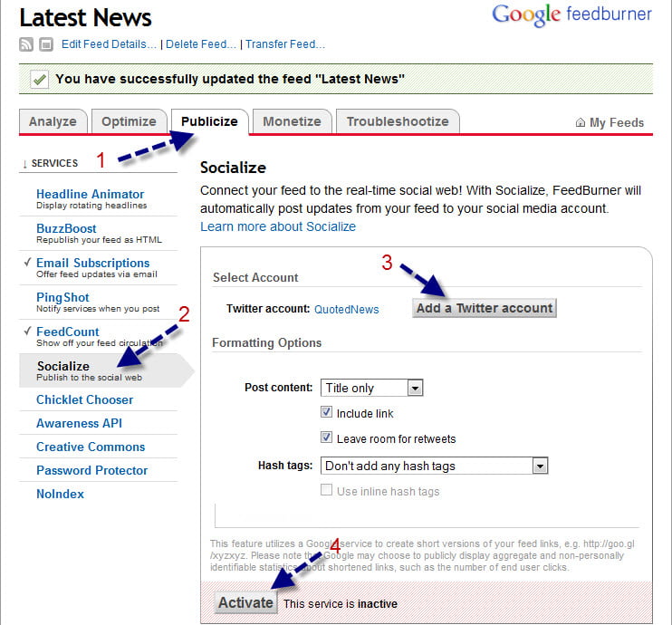The height and width of the screenshot is (625, 672).
Task: Click the Google FeedBurner logo
Action: point(571,15)
